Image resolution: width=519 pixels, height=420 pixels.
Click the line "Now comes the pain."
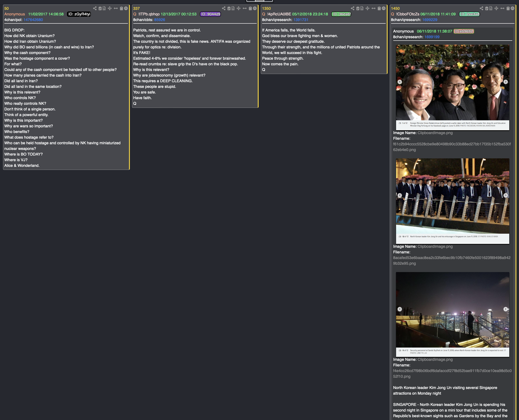coord(280,64)
